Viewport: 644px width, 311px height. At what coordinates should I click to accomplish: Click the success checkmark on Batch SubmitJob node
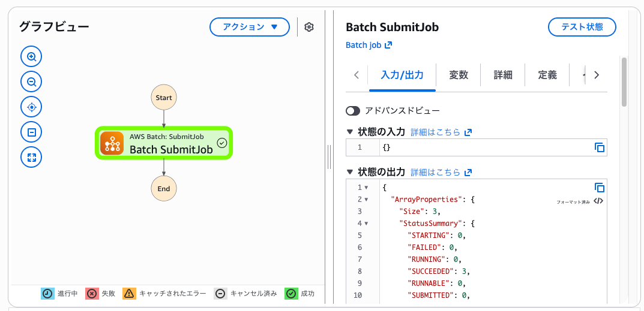[222, 143]
